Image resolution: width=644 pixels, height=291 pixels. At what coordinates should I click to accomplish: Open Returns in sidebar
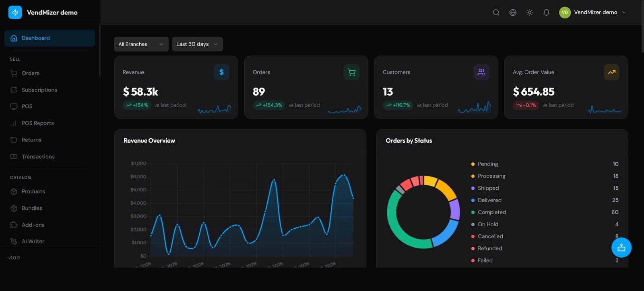[x=50, y=140]
